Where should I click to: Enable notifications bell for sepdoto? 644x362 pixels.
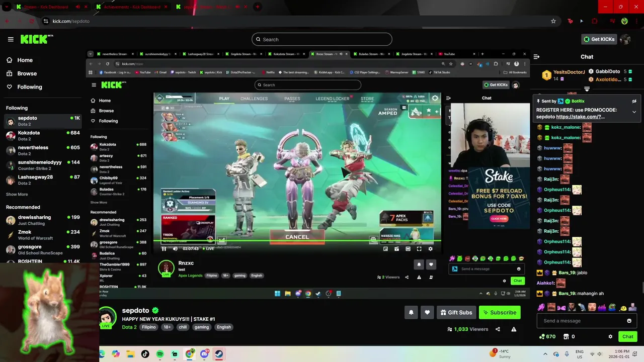411,312
